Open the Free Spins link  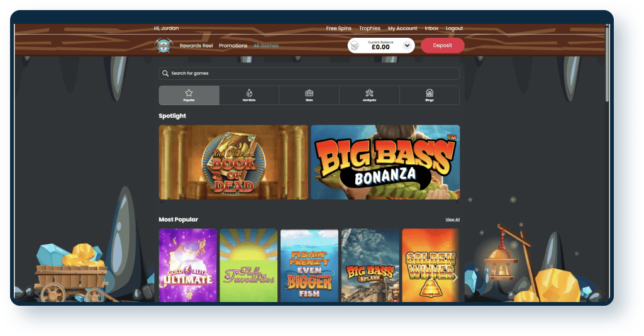click(x=338, y=28)
